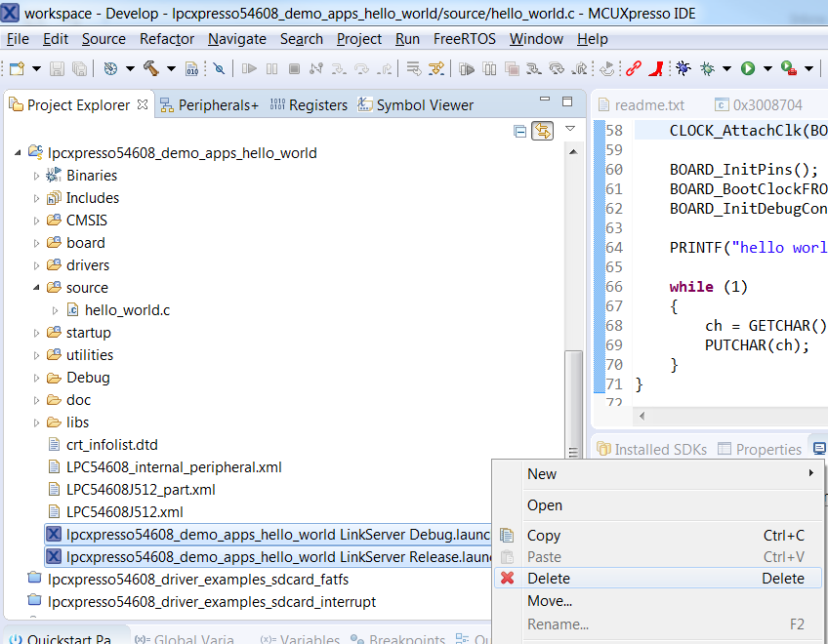Open the Refactor menu
Image resolution: width=828 pixels, height=644 pixels.
167,39
